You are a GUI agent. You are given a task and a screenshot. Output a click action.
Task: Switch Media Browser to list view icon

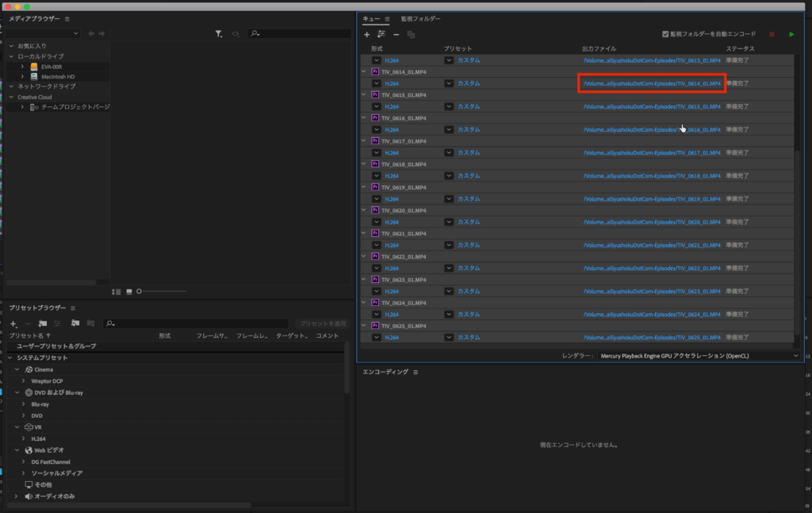click(x=117, y=292)
